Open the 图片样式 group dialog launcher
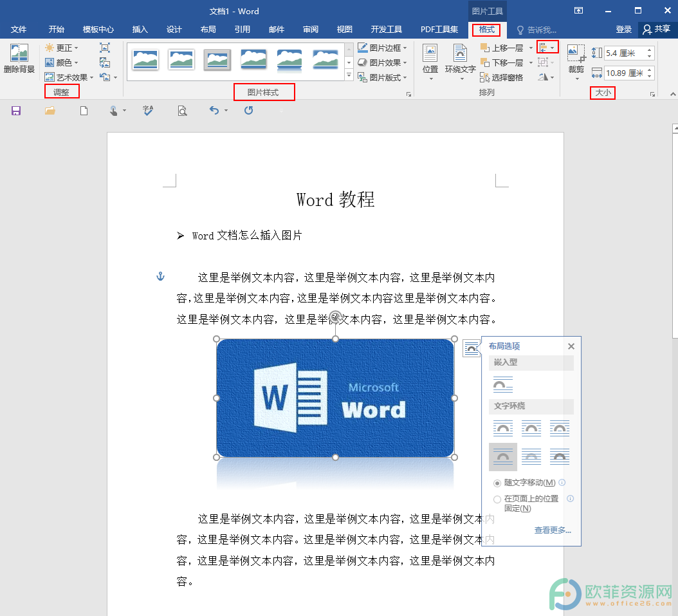Screen dimensions: 678x616 click(x=408, y=94)
